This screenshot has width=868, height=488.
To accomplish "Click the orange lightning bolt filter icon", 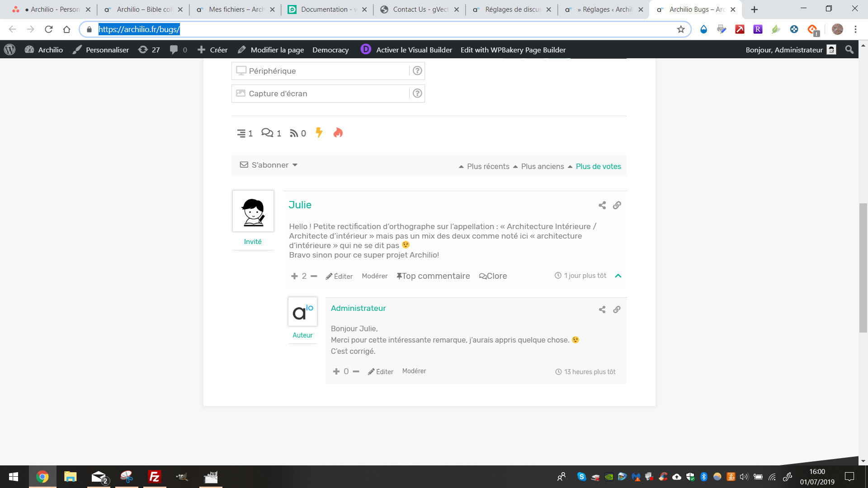I will (x=319, y=132).
